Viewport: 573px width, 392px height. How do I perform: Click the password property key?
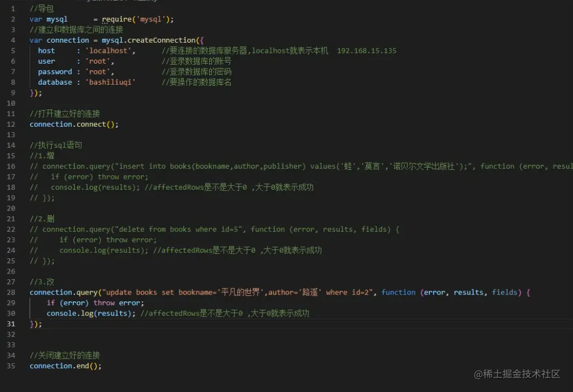click(x=55, y=72)
